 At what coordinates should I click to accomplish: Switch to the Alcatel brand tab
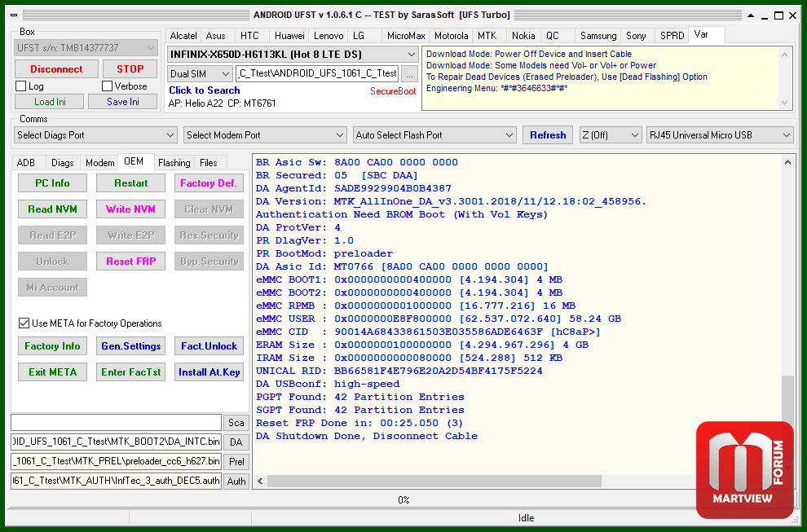pos(183,36)
